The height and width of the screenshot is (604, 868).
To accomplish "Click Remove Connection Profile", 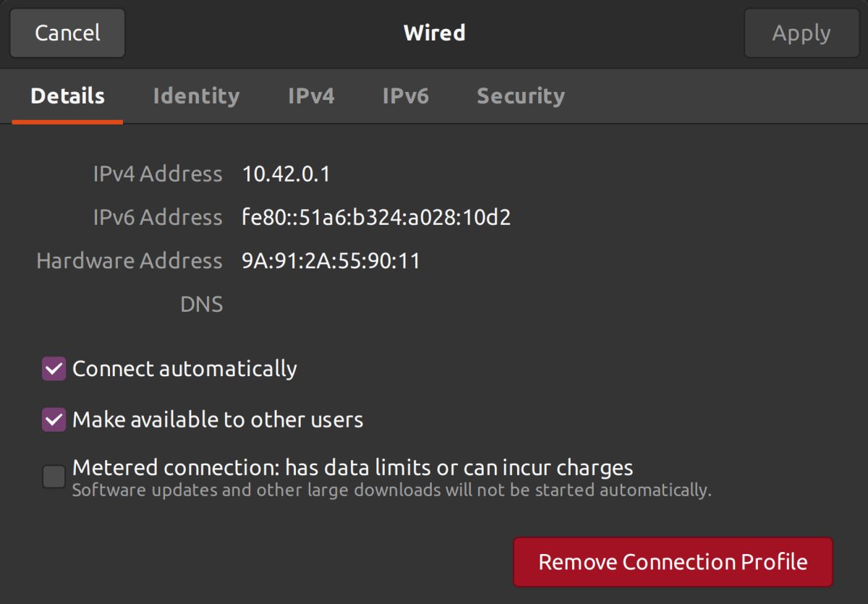I will (673, 562).
